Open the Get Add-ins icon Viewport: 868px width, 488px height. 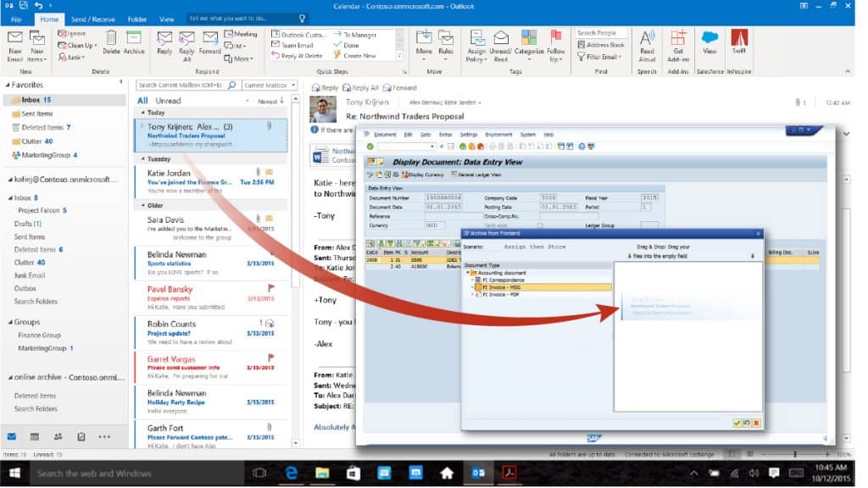point(678,38)
